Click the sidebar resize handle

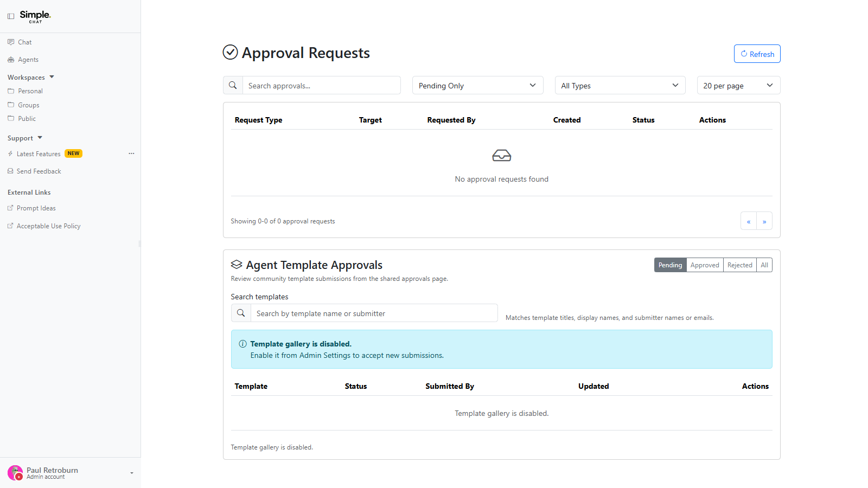point(140,244)
